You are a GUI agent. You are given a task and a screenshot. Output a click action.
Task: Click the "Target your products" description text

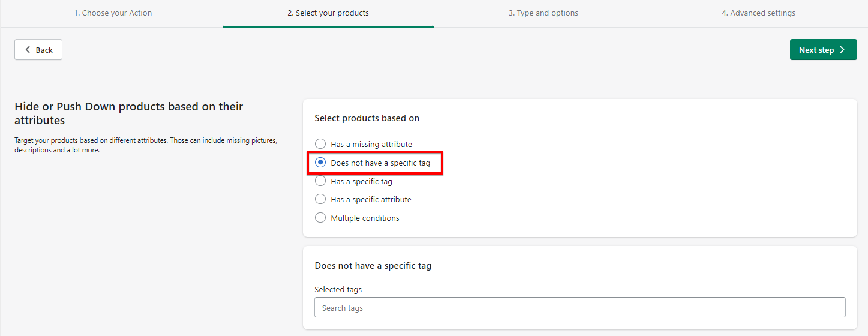[x=145, y=145]
